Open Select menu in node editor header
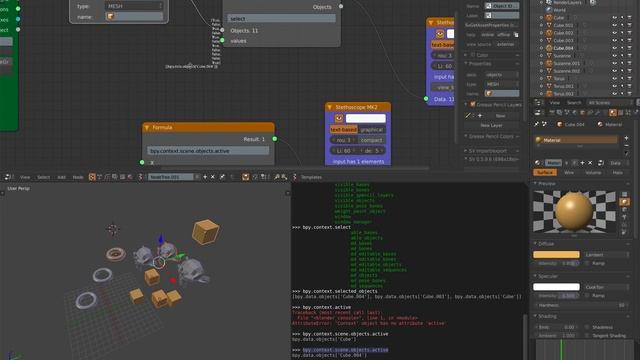Image resolution: width=640 pixels, height=360 pixels. [44, 177]
